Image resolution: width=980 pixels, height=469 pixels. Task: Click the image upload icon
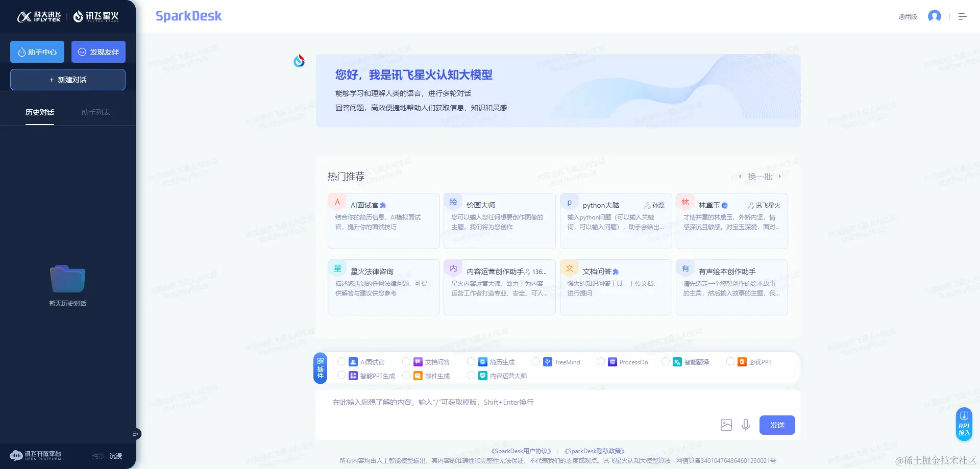pos(726,425)
